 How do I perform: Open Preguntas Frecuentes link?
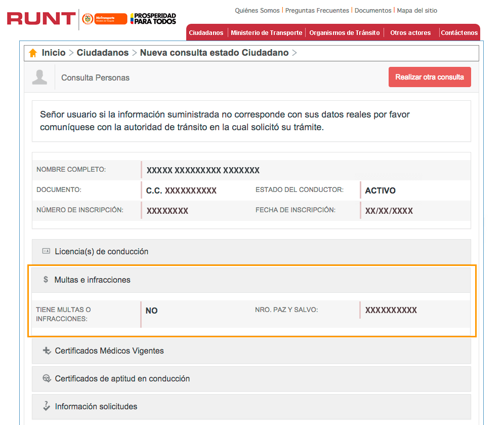point(317,10)
